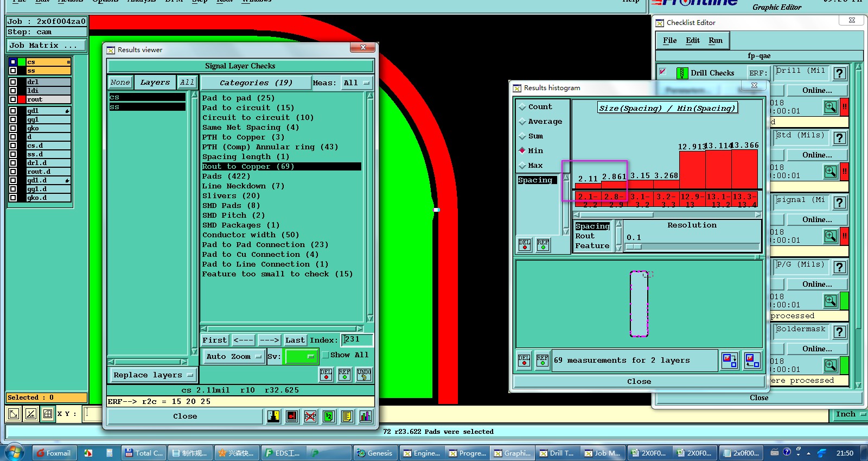Click magnifier results icon under Drill Online

tap(831, 107)
